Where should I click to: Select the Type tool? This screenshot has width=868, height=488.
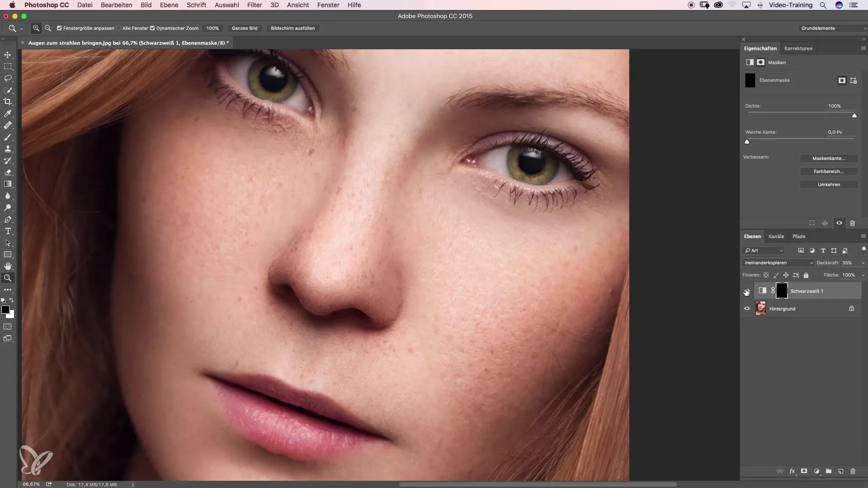point(8,231)
